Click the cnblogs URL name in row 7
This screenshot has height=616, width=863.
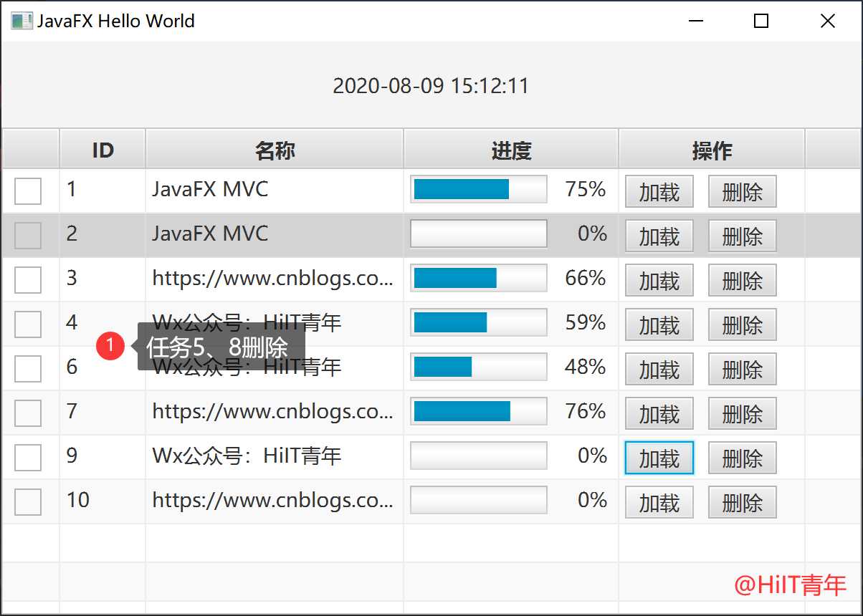tap(273, 411)
